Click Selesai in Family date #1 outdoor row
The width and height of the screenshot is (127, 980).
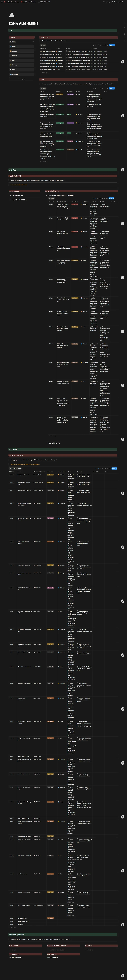12,475
